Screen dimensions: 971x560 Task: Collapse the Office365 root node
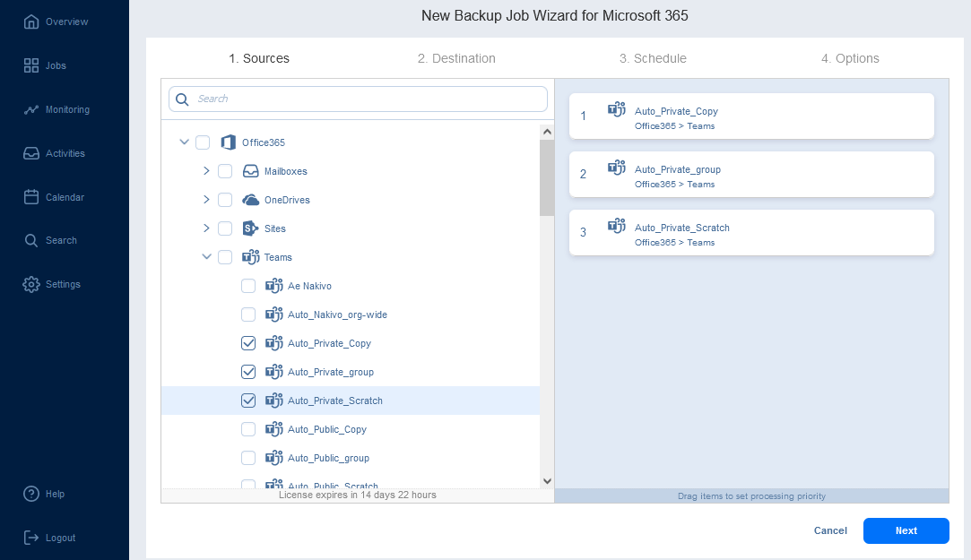(184, 142)
